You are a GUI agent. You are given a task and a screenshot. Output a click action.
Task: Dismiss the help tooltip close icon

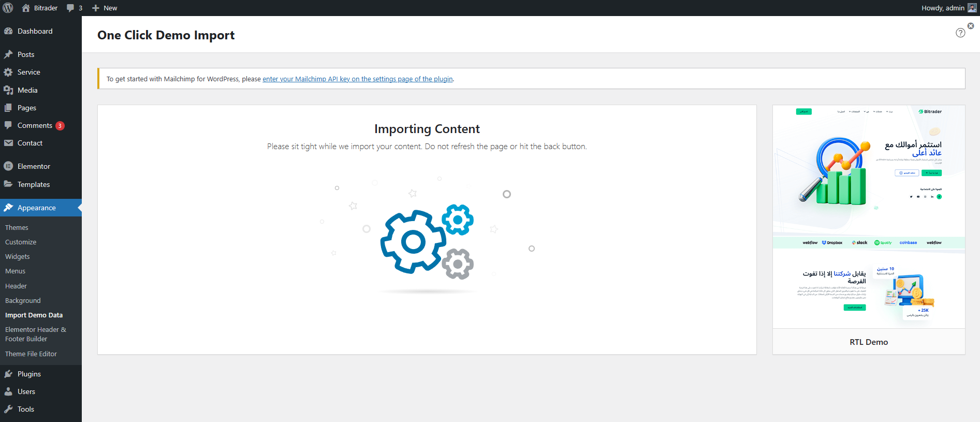click(x=971, y=26)
